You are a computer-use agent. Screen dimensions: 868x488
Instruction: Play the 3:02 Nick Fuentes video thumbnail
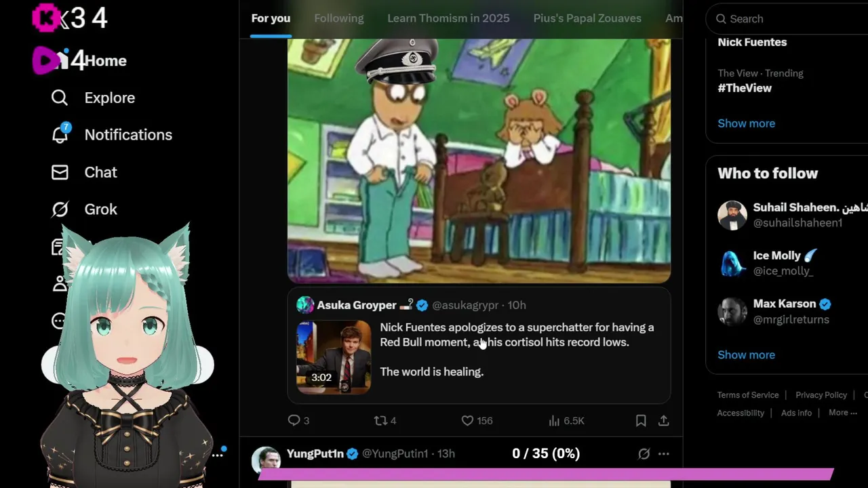click(334, 357)
